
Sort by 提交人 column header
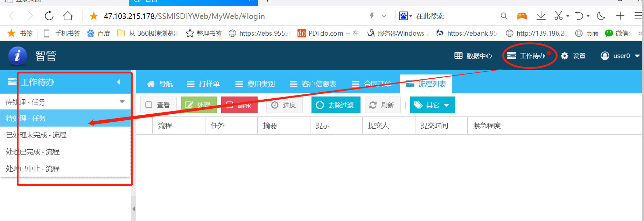pyautogui.click(x=389, y=126)
